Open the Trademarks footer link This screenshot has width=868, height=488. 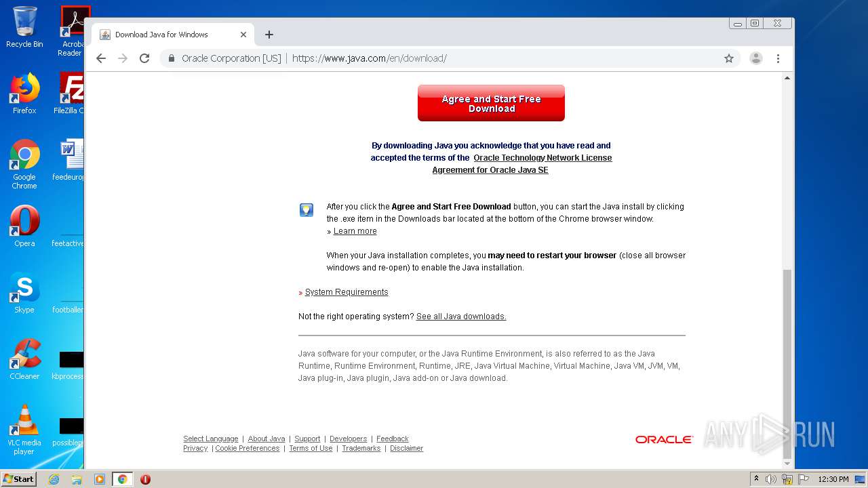[361, 448]
